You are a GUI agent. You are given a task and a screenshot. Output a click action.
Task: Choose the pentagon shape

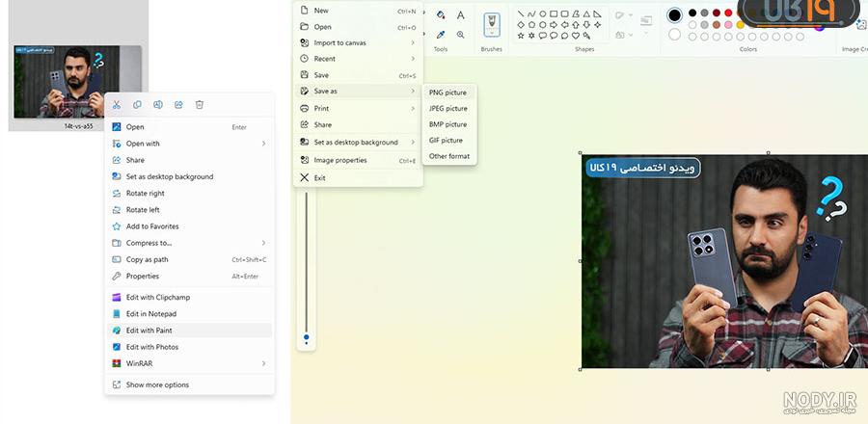(x=531, y=25)
